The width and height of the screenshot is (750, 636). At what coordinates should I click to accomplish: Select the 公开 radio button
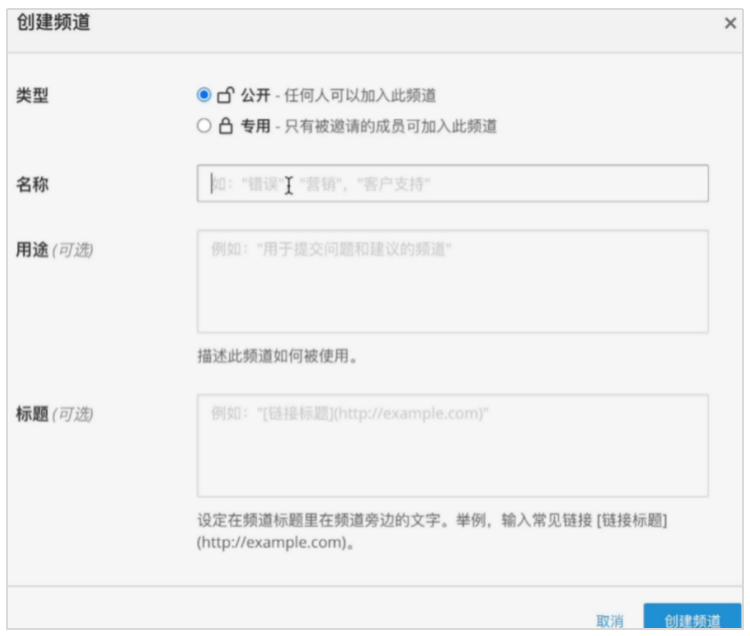(204, 96)
